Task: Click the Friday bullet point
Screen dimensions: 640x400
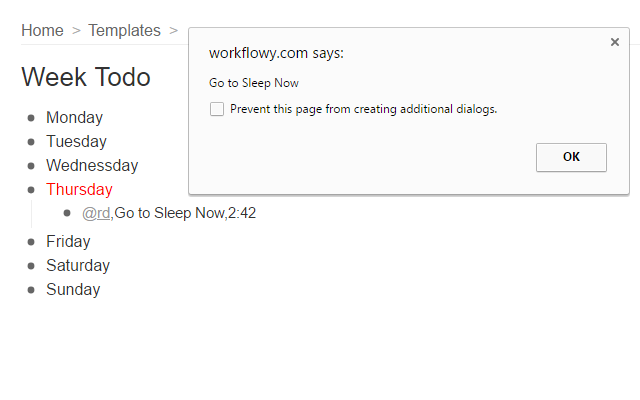Action: pos(32,242)
